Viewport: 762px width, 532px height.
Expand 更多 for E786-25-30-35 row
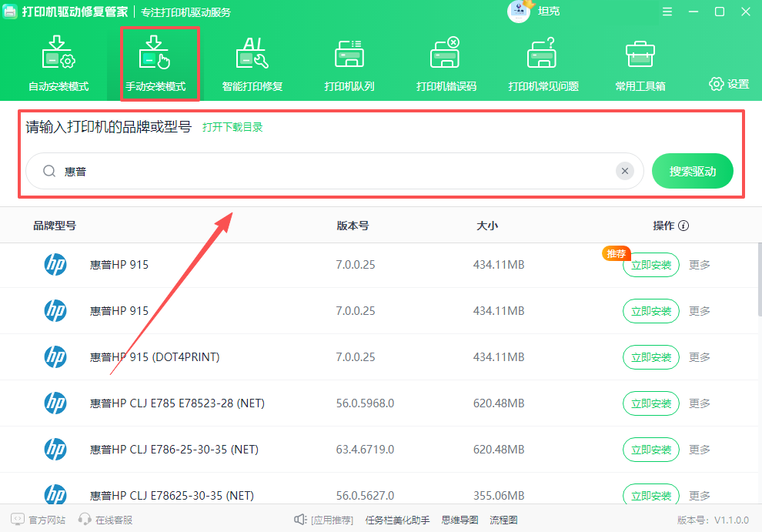point(700,450)
